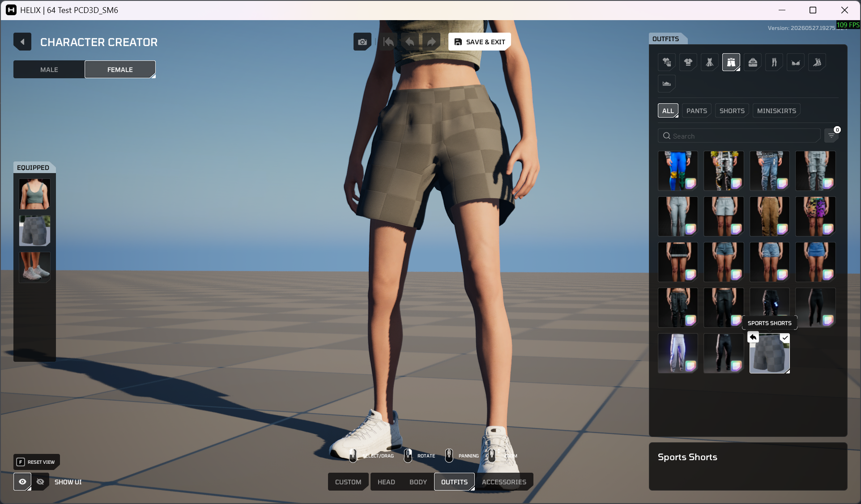Click the Sports Shorts description title

tap(687, 457)
